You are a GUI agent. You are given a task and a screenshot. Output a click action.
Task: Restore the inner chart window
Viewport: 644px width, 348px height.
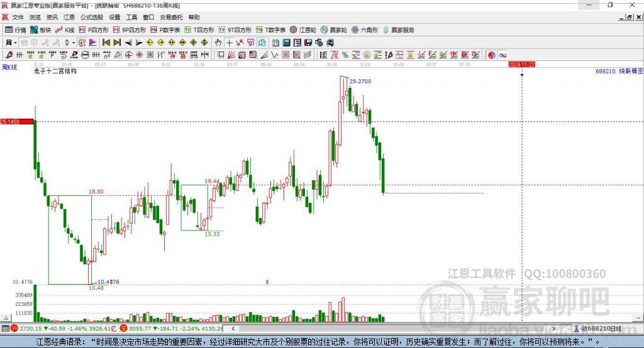[629, 17]
